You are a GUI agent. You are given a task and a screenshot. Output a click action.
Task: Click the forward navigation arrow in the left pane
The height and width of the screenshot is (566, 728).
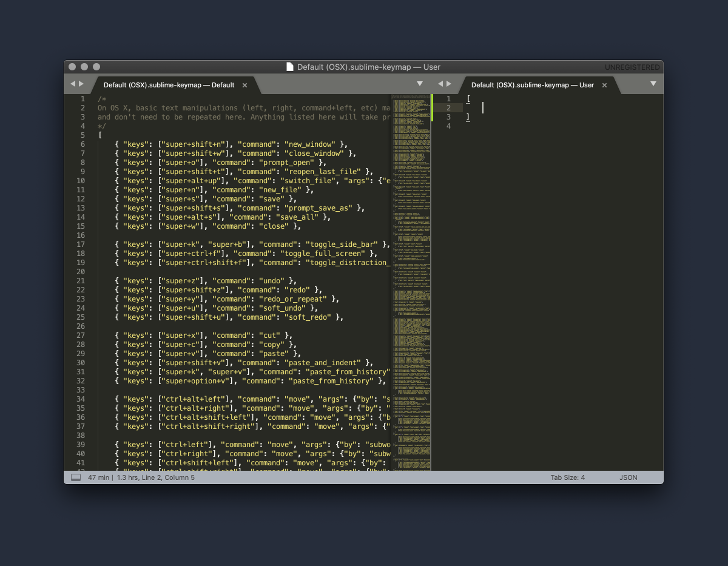point(79,84)
